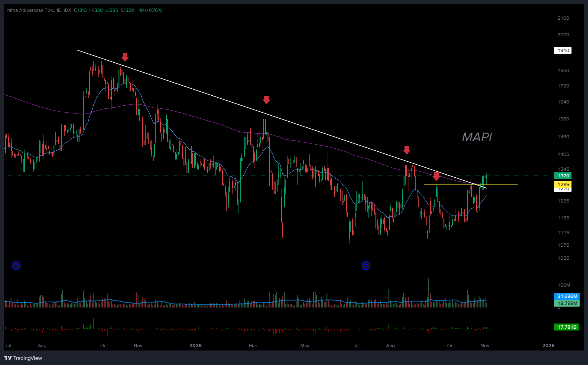Click the dividend D marker near July 2025

click(x=366, y=266)
